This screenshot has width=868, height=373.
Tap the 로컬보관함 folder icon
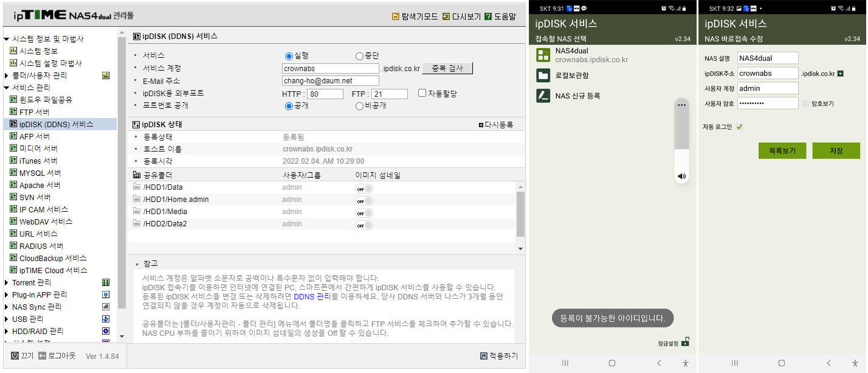[543, 75]
